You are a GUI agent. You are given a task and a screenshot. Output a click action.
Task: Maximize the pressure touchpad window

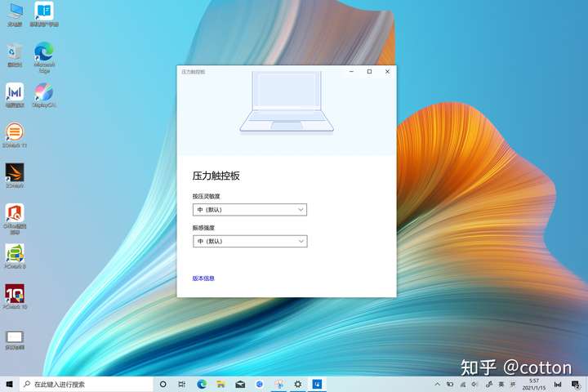[369, 71]
